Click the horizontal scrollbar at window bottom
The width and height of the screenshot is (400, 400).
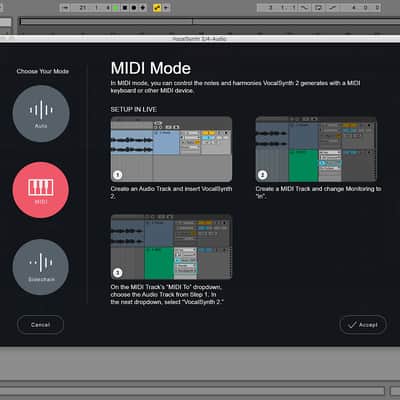[192, 391]
